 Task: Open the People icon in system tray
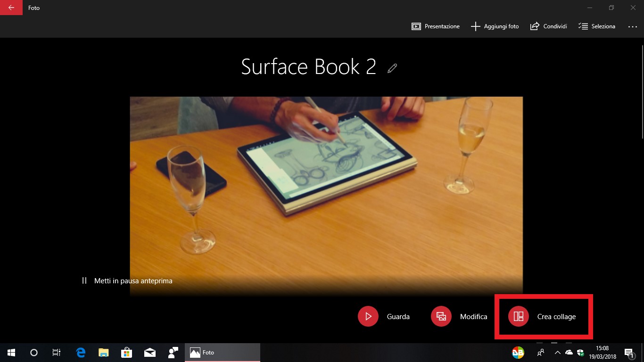[x=541, y=353]
